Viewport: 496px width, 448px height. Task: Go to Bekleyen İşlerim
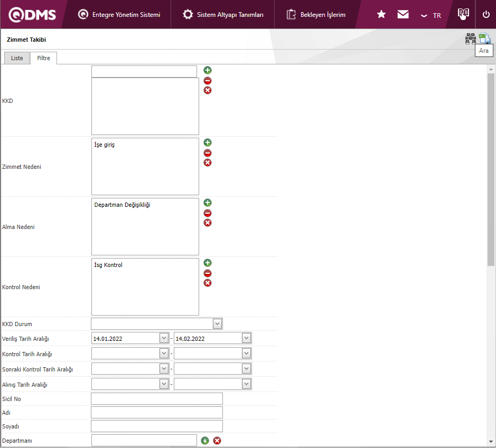[316, 15]
